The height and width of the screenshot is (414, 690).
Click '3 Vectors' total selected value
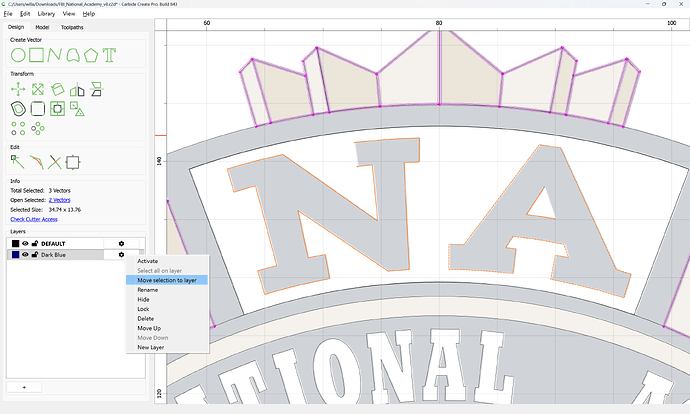(x=59, y=191)
